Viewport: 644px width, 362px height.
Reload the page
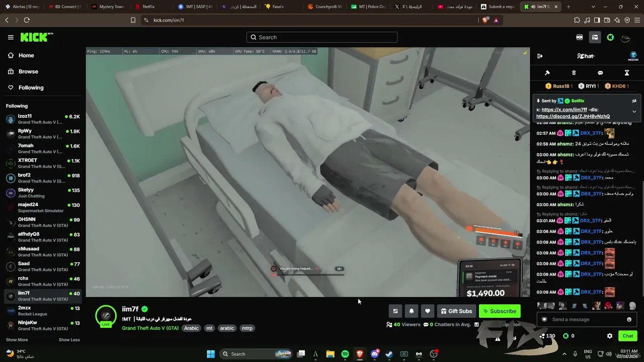click(27, 20)
